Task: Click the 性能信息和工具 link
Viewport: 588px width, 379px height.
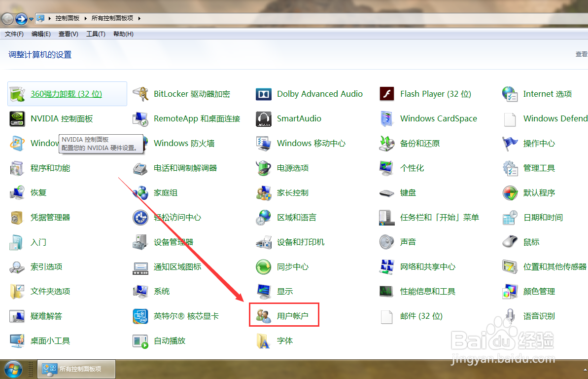Action: 427,292
